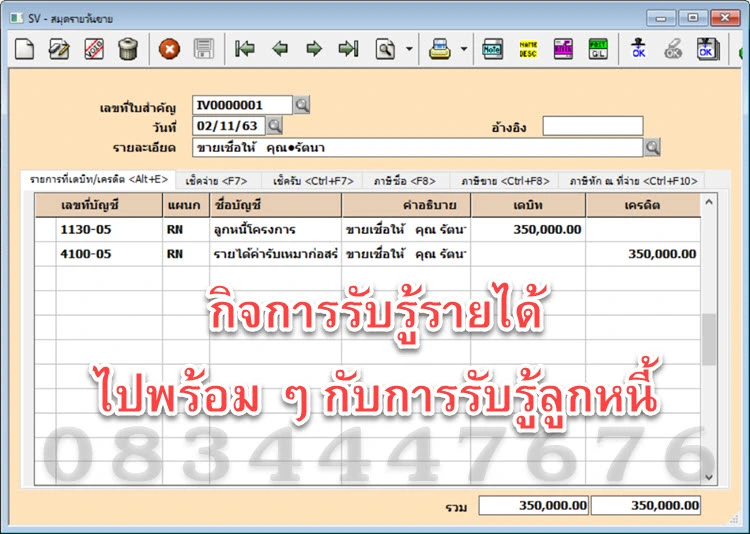
Task: Click the account number column header
Action: pyautogui.click(x=99, y=205)
